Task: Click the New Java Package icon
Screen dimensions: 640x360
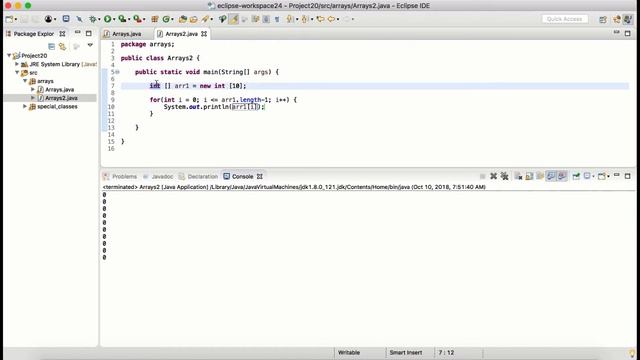Action: click(155, 19)
